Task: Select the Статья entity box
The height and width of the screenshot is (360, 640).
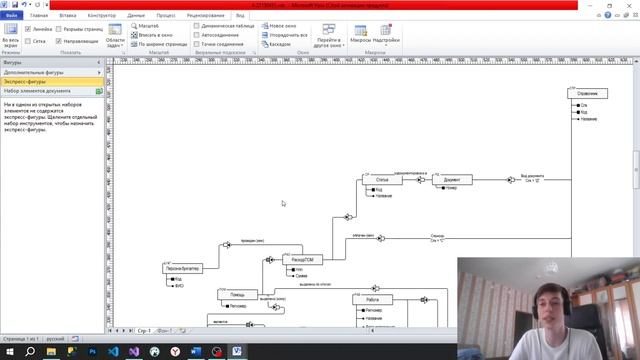Action: pyautogui.click(x=382, y=180)
